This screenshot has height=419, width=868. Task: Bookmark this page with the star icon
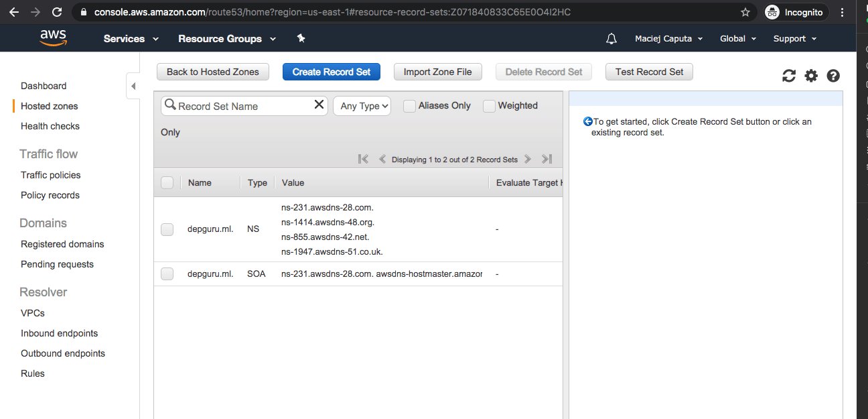pos(745,12)
